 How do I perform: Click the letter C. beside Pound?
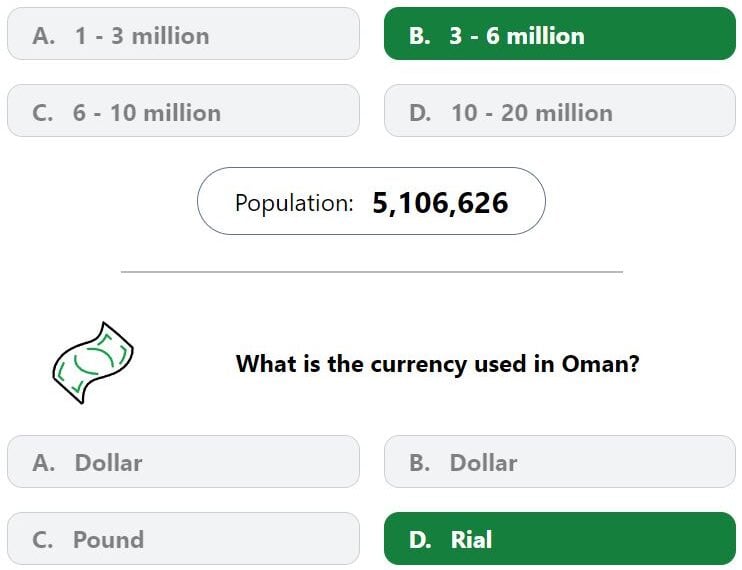(x=43, y=540)
